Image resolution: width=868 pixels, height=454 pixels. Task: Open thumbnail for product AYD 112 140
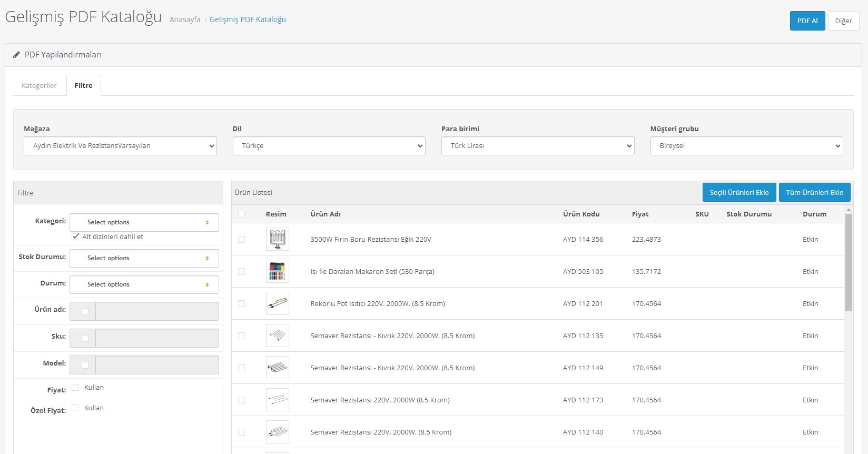[x=278, y=432]
